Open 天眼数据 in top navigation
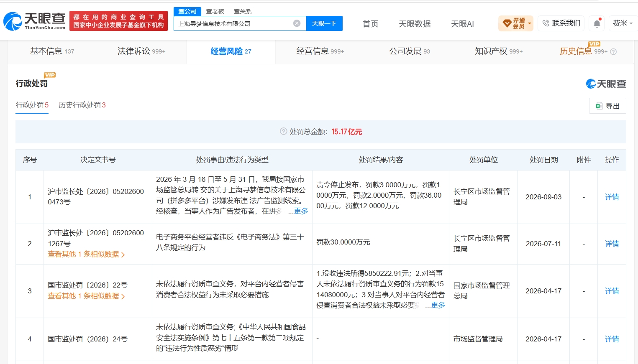The height and width of the screenshot is (364, 638). point(415,24)
